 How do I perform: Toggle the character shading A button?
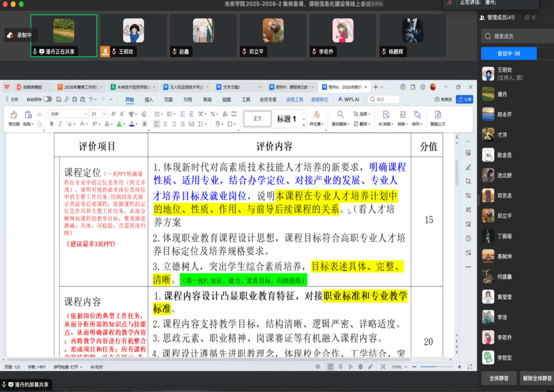tap(144, 124)
